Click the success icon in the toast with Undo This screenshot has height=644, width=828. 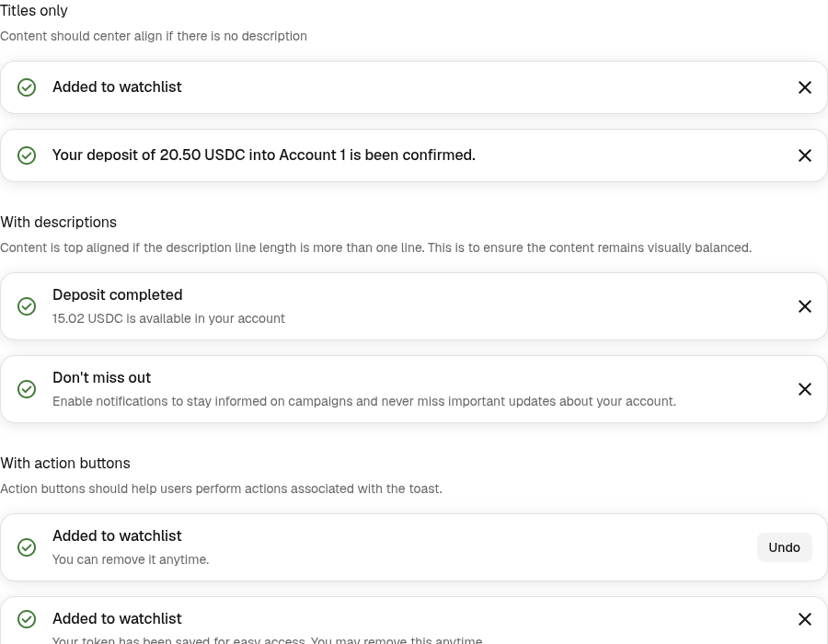coord(27,547)
